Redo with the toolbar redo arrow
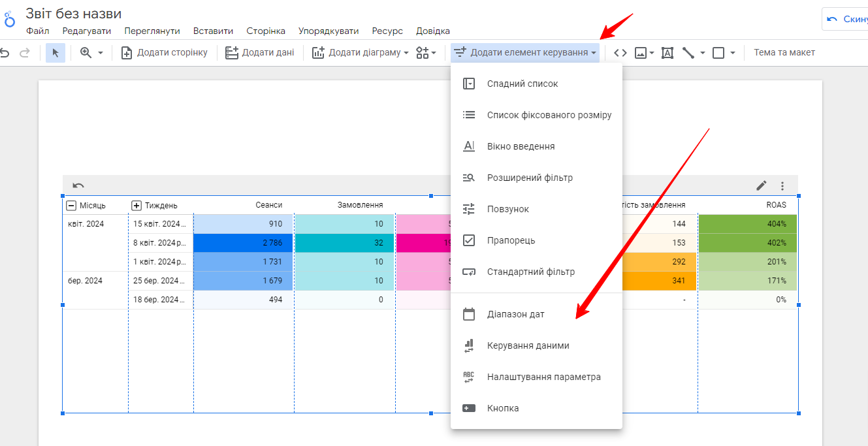 25,53
